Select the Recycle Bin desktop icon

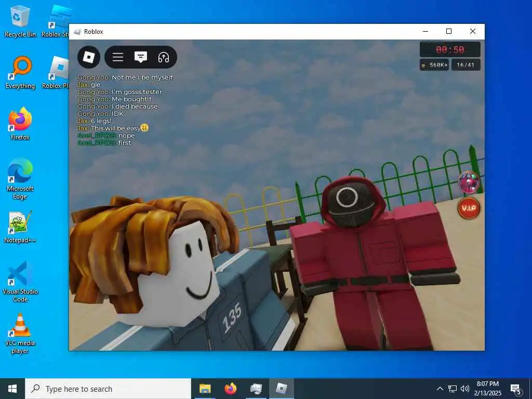tap(20, 21)
